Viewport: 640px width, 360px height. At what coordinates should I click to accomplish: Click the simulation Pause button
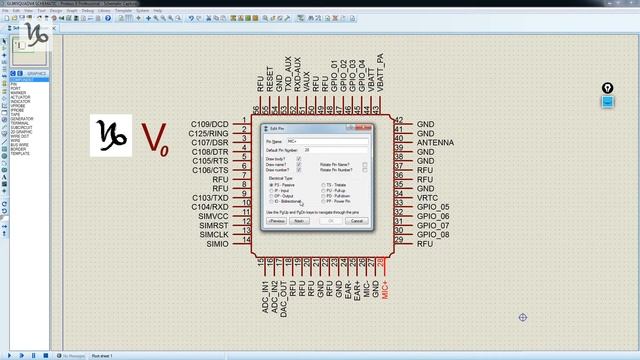(33, 356)
